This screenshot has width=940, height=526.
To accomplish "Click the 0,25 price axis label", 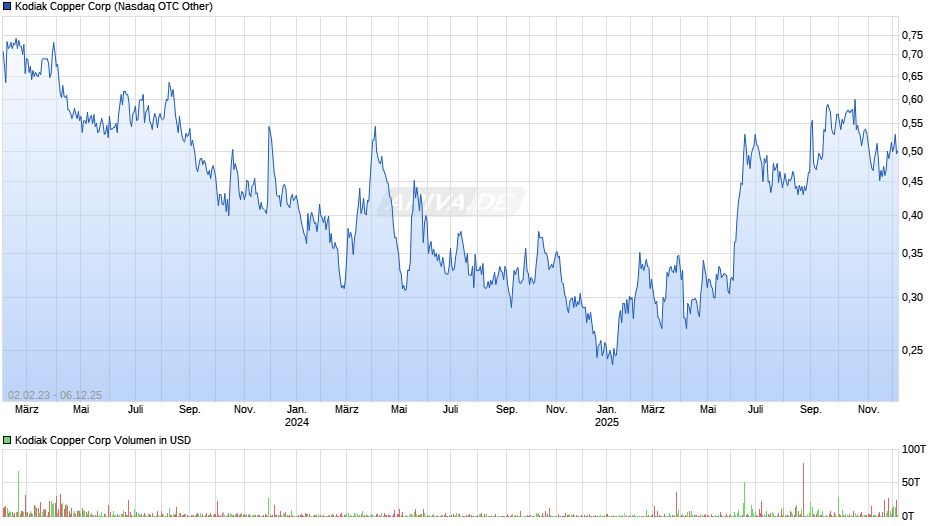I will 912,350.
